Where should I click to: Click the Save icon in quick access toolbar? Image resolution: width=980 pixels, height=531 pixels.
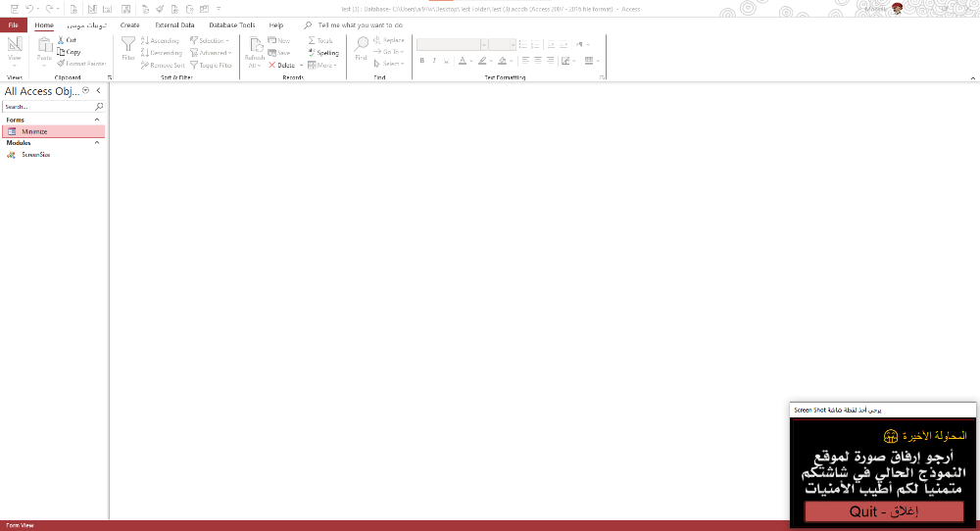[15, 9]
